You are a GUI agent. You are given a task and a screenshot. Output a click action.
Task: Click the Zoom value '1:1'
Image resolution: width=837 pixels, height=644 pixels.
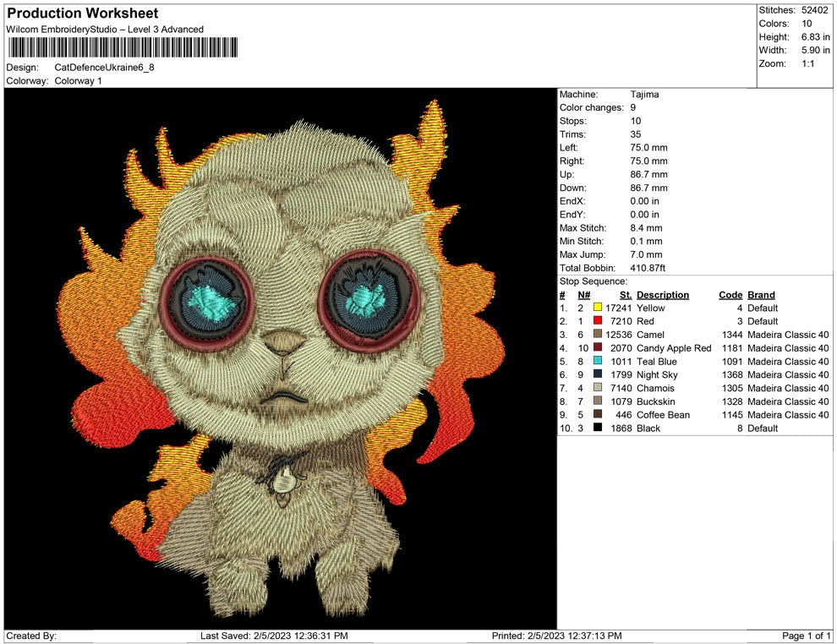click(807, 63)
